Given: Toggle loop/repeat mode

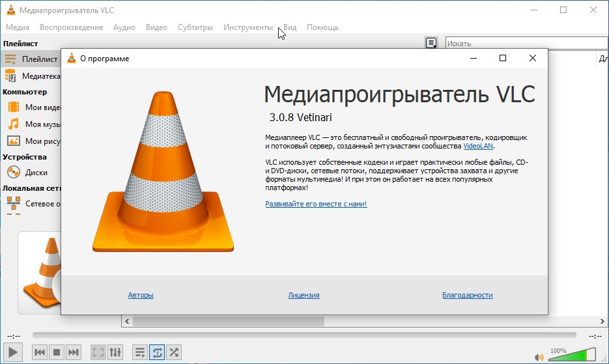Looking at the screenshot, I should [157, 352].
